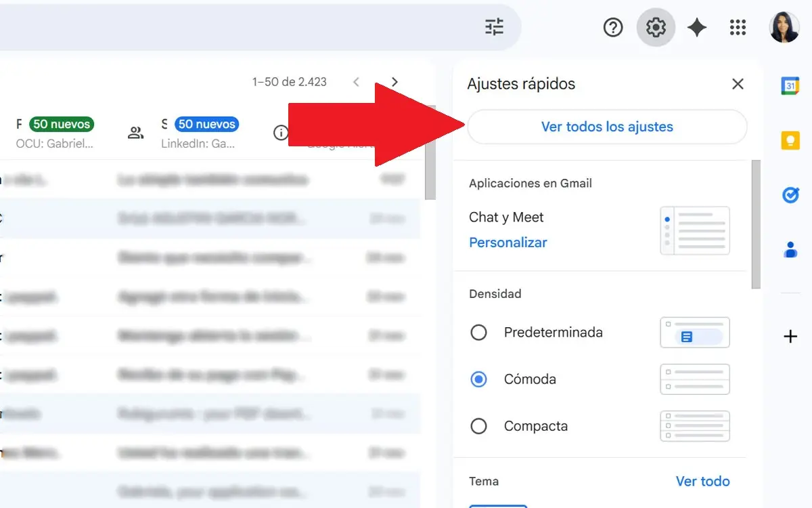
Task: Get more add-ons plus button
Action: (x=790, y=337)
